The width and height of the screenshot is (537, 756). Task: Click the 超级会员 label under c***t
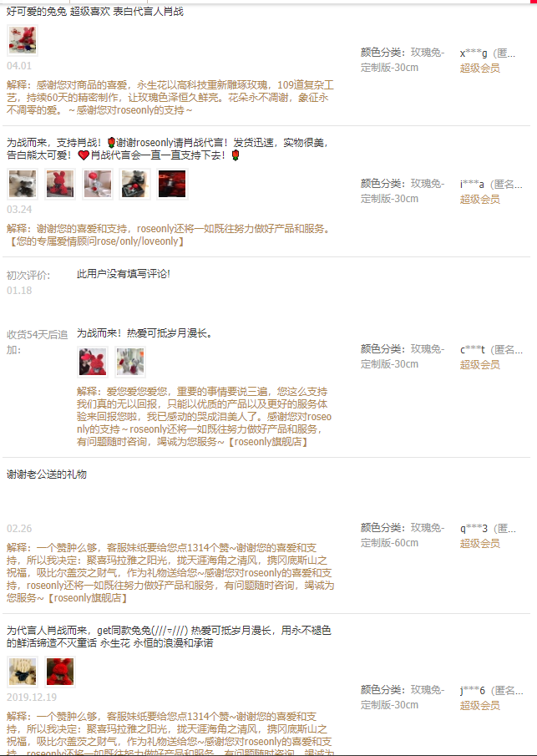point(479,364)
